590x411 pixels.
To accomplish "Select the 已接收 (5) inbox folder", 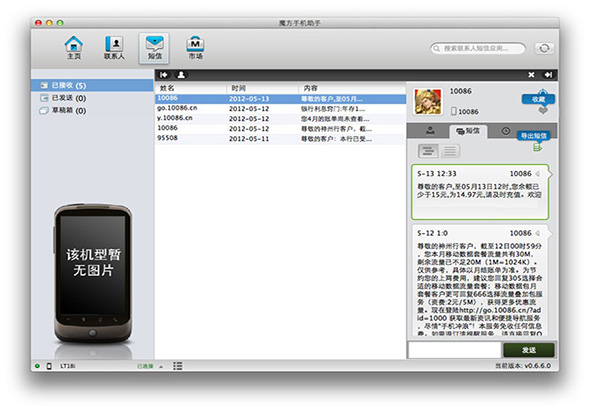I will 92,85.
